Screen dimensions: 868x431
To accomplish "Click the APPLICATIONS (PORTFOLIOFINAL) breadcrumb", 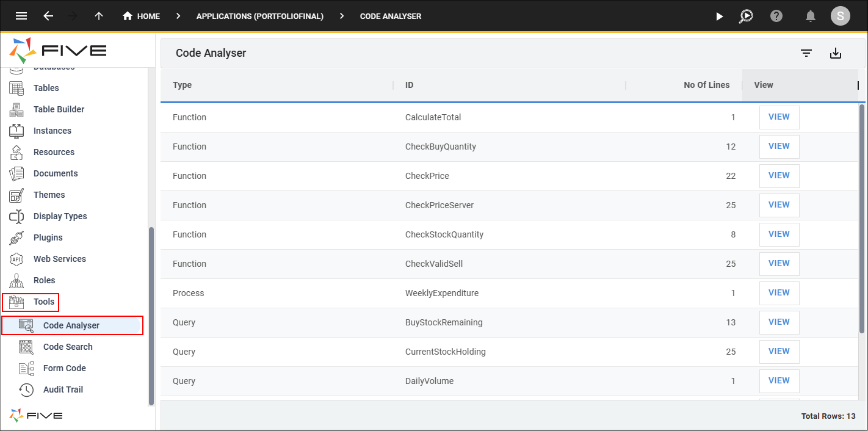I will tap(260, 16).
